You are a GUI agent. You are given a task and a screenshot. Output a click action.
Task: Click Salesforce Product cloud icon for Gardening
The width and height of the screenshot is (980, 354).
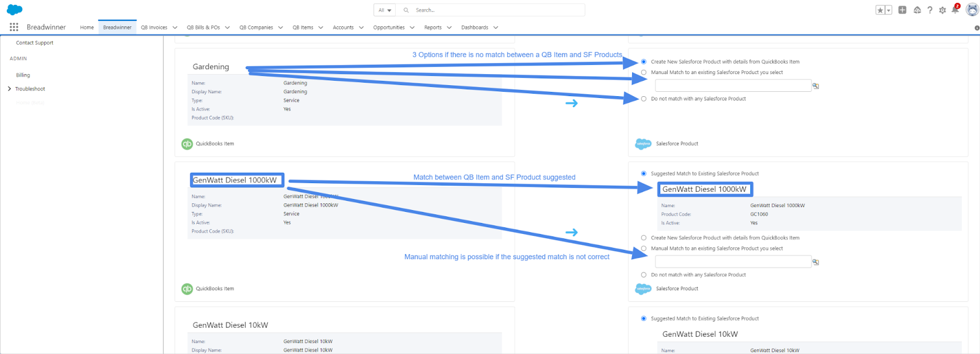click(643, 144)
